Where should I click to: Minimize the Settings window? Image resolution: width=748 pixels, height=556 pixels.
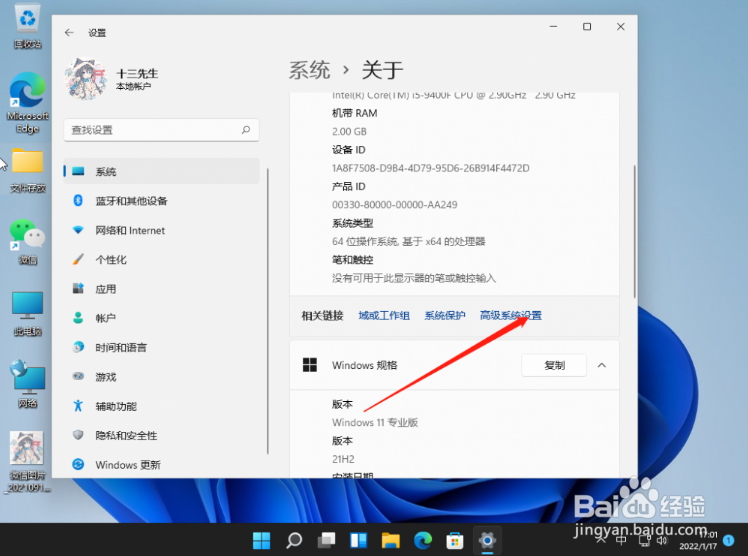click(x=553, y=27)
